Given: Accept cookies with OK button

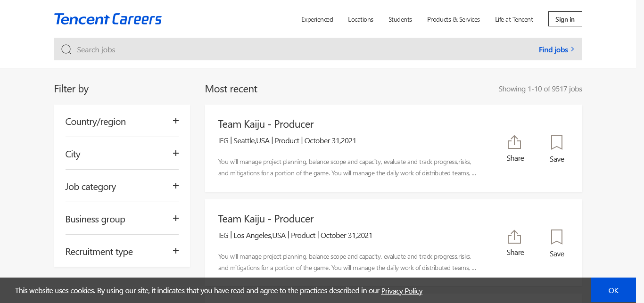Looking at the screenshot, I should pyautogui.click(x=613, y=290).
